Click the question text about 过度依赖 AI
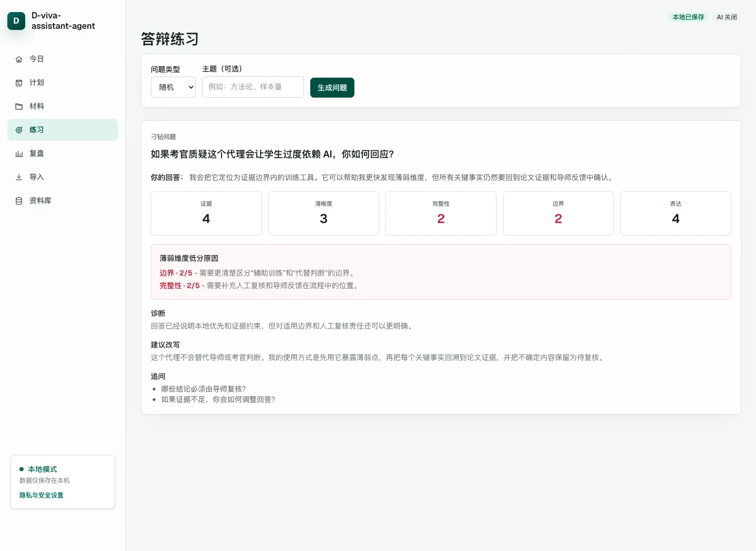This screenshot has width=756, height=551. [x=272, y=154]
